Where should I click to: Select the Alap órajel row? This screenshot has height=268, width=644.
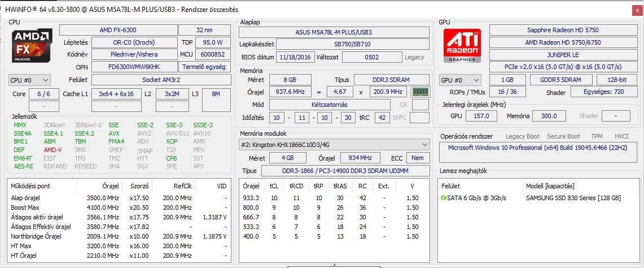119,198
